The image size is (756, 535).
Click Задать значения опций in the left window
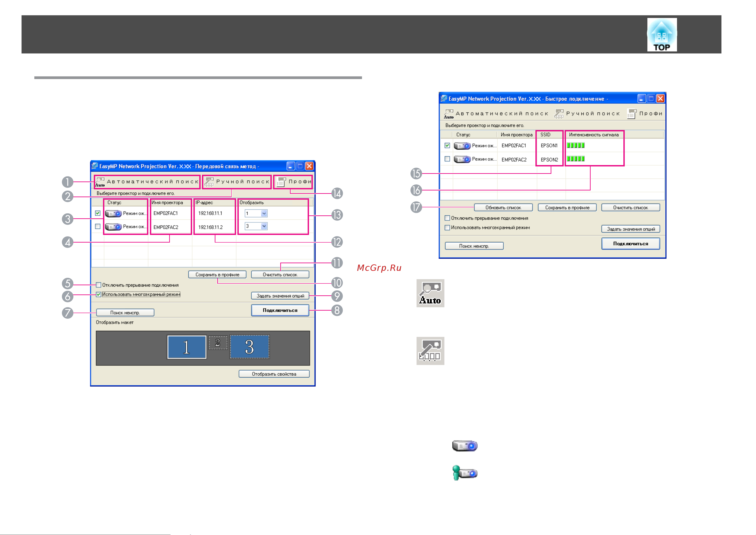click(x=280, y=296)
